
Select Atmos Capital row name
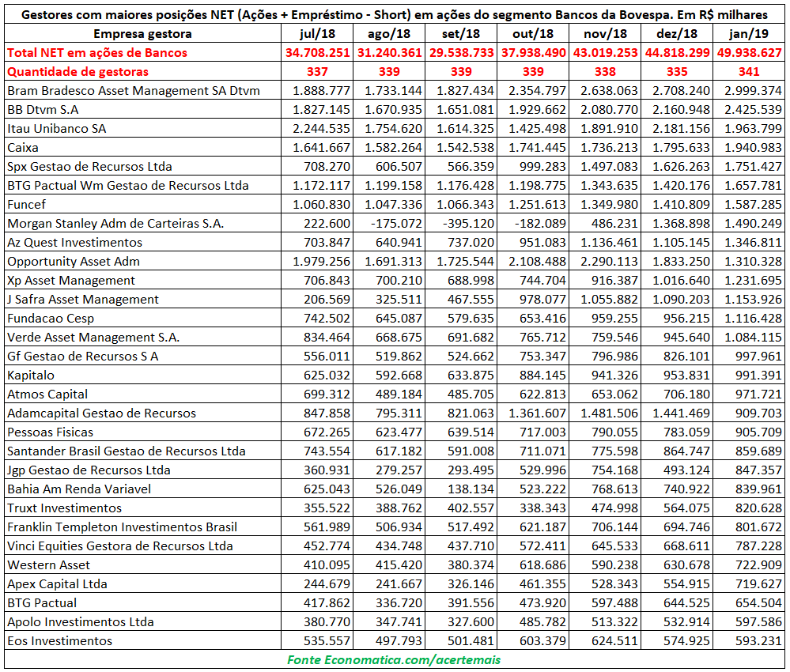(47, 395)
